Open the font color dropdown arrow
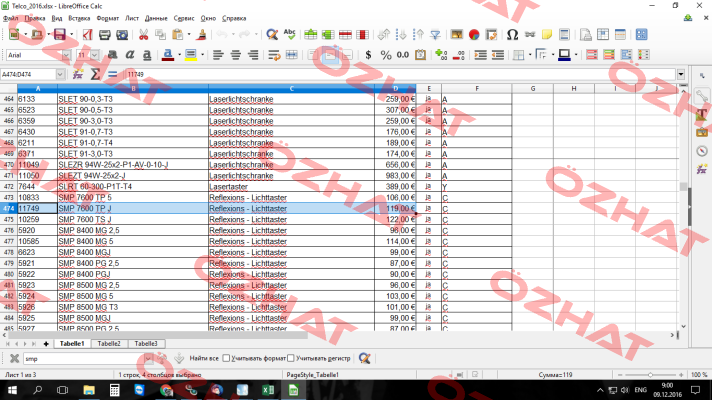Image resolution: width=712 pixels, height=400 pixels. [179, 55]
